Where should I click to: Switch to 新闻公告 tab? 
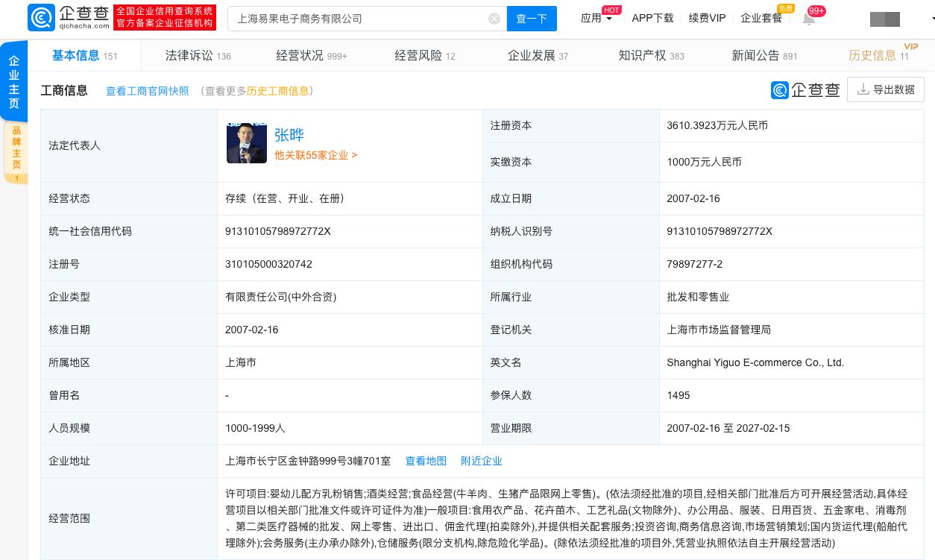(764, 55)
